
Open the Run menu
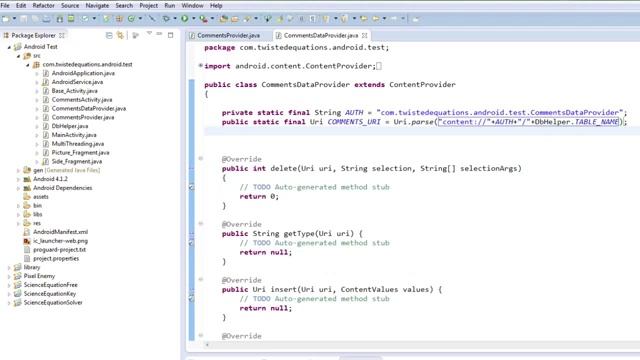click(169, 6)
